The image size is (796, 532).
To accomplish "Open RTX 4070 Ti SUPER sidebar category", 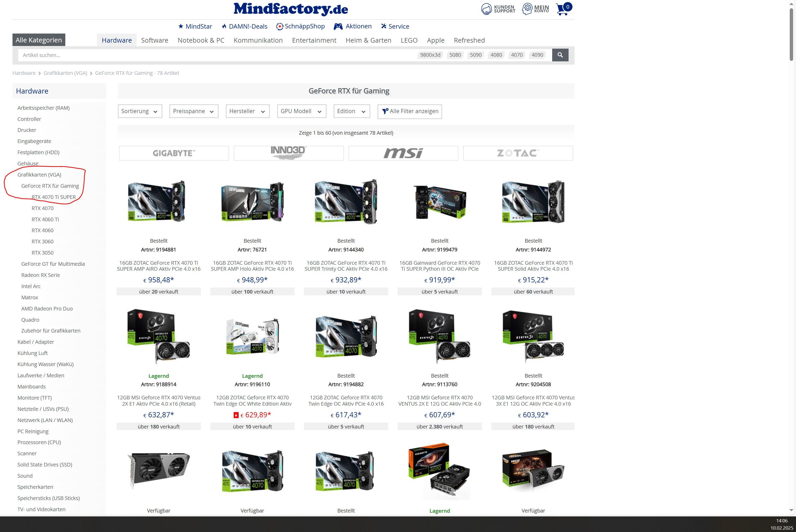I will (x=54, y=197).
